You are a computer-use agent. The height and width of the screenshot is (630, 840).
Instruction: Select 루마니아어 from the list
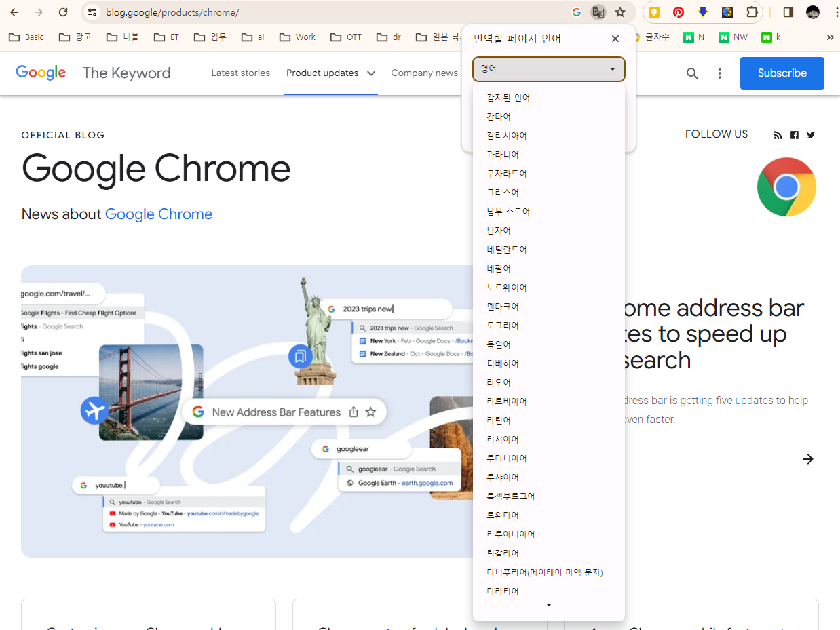coord(548,458)
